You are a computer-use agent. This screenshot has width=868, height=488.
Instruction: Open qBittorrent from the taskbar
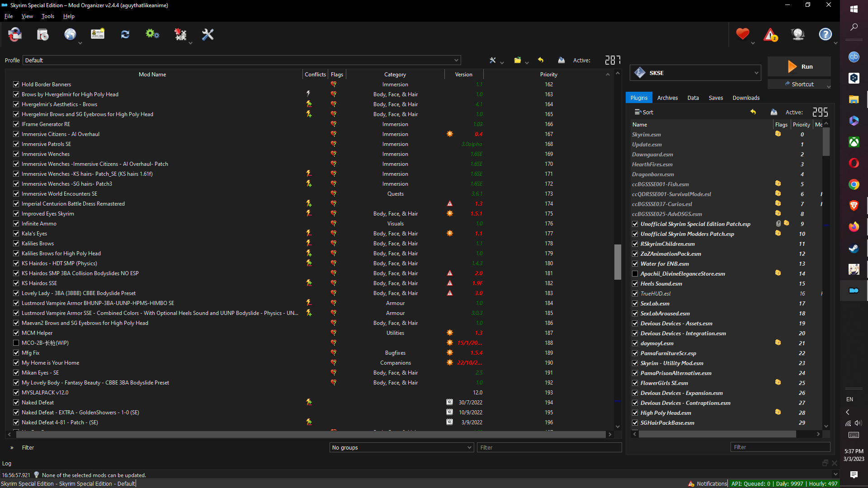(x=854, y=57)
